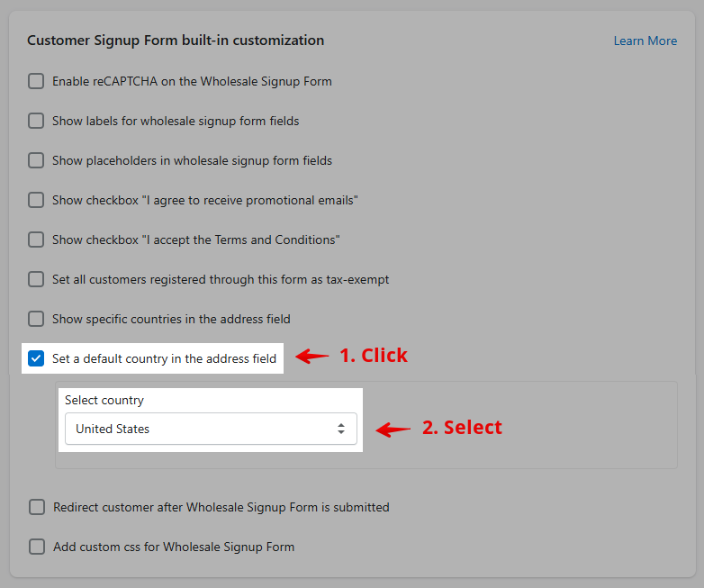704x588 pixels.
Task: Enable Show placeholders in signup form fields
Action: click(36, 160)
